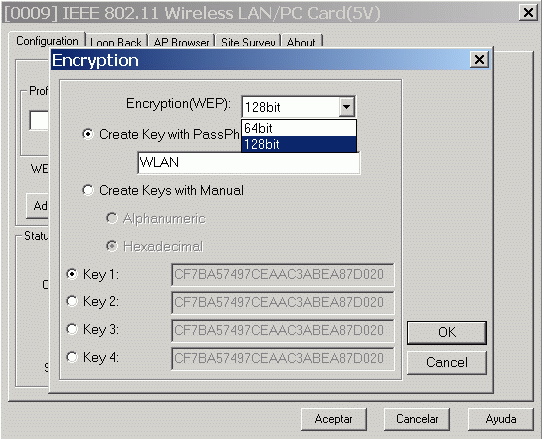Select Create Key with PassPhrase option
Image resolution: width=542 pixels, height=439 pixels.
(x=88, y=134)
